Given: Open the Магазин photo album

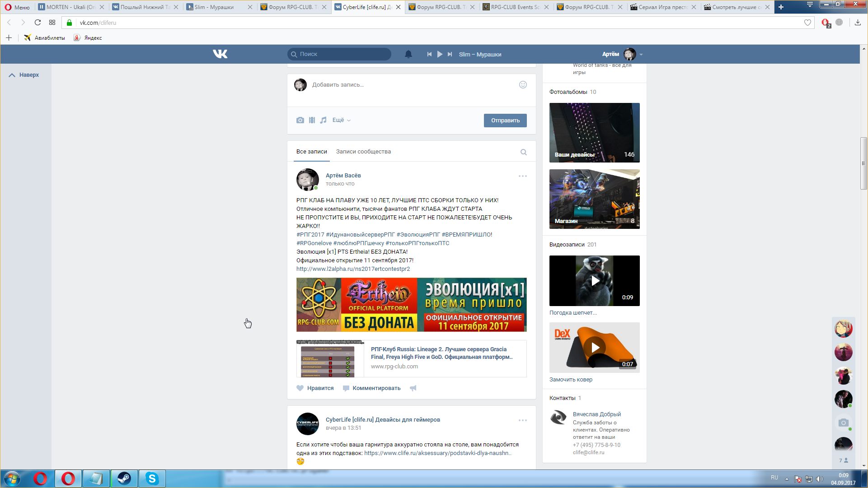Looking at the screenshot, I should (x=594, y=199).
